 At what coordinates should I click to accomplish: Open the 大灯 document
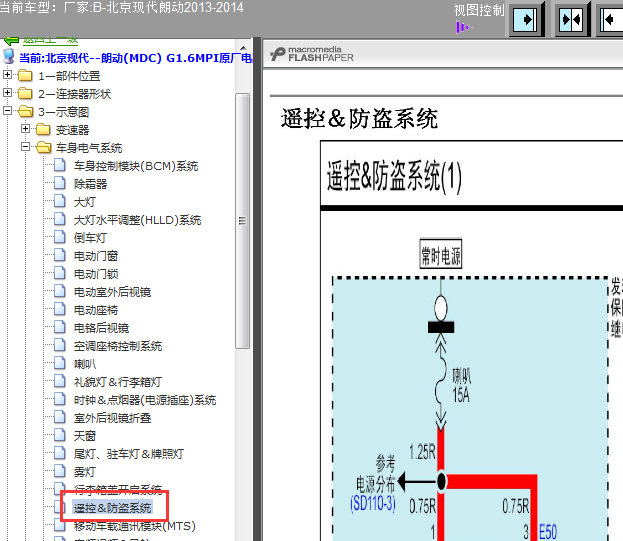coord(85,202)
